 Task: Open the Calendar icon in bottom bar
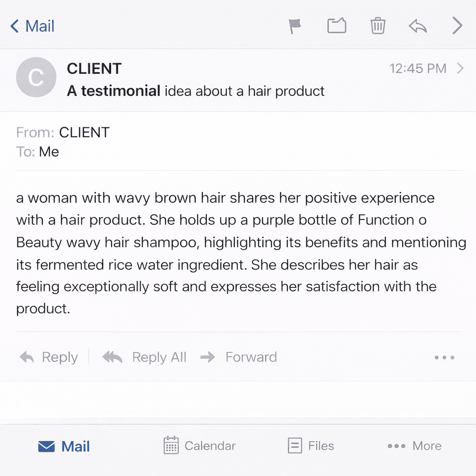click(172, 445)
